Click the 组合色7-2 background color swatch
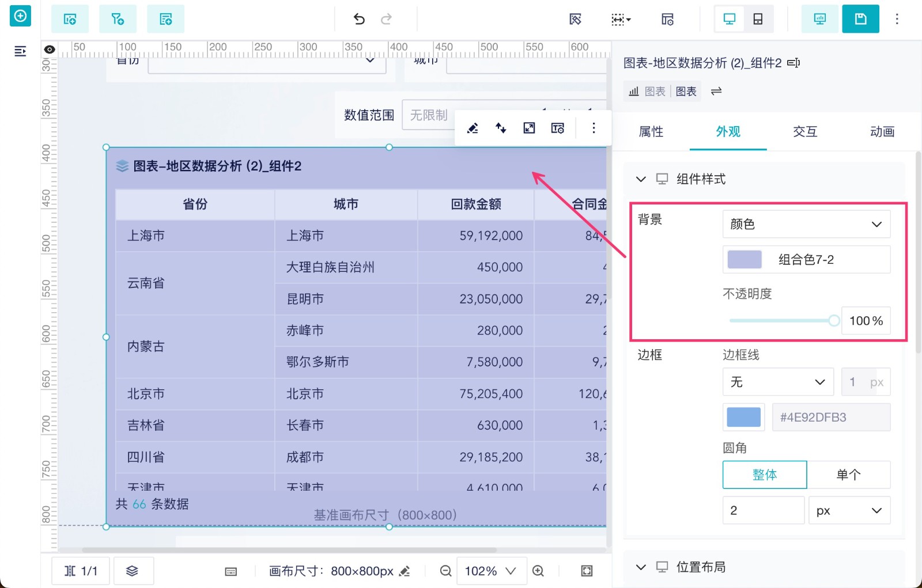Viewport: 922px width, 588px height. tap(745, 260)
